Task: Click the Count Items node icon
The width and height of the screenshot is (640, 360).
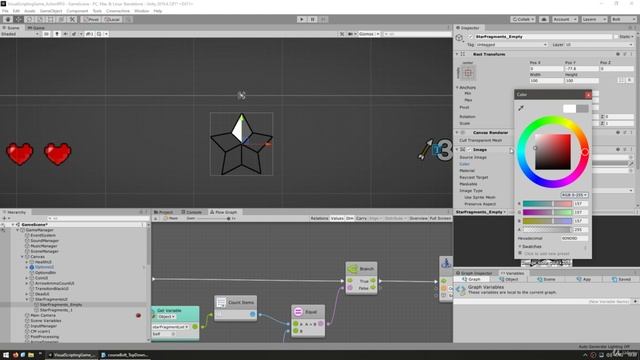Action: pos(221,302)
